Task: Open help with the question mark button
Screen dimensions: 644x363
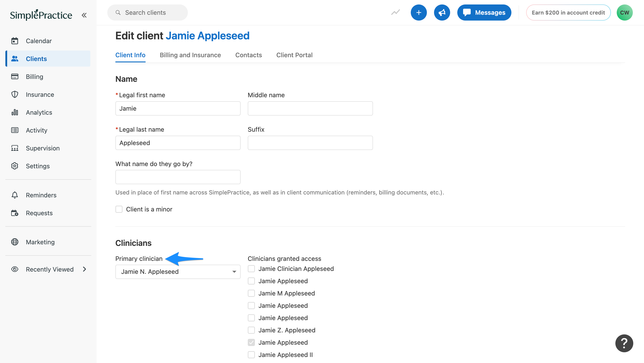Action: point(624,343)
